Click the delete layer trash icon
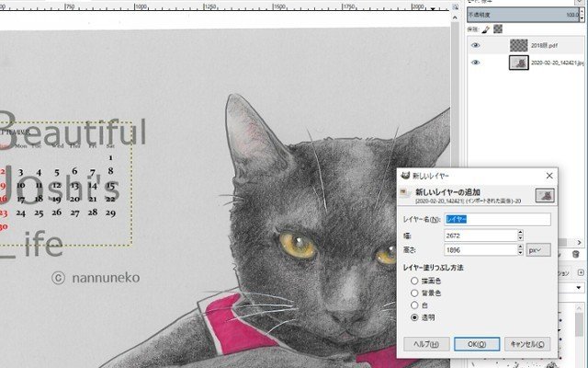The height and width of the screenshot is (368, 588). point(576,254)
